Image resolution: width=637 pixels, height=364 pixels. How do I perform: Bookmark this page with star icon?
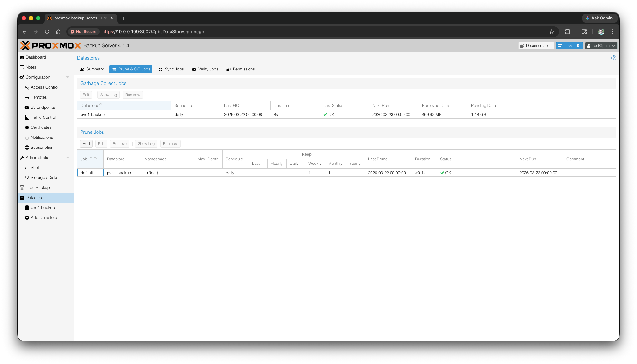click(551, 32)
